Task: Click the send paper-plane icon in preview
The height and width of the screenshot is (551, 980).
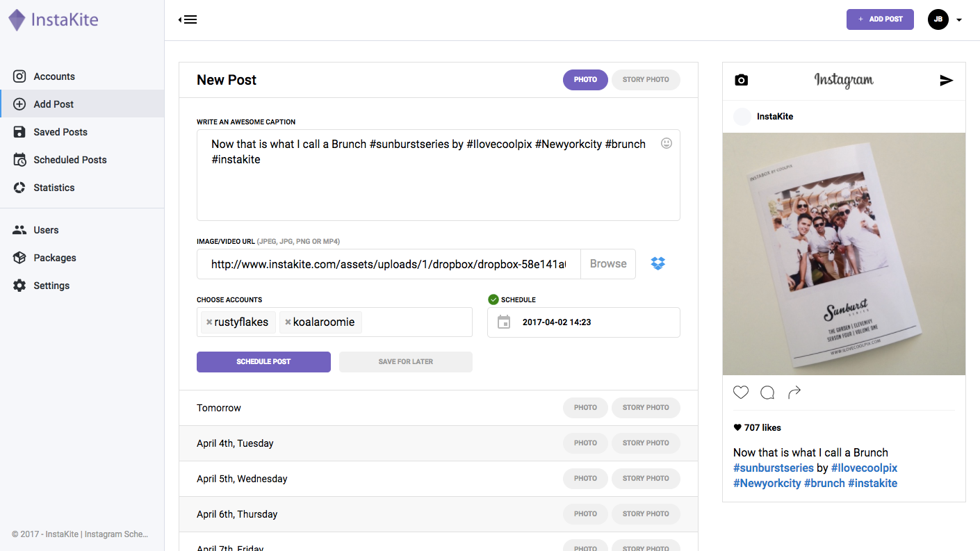Action: (x=946, y=81)
